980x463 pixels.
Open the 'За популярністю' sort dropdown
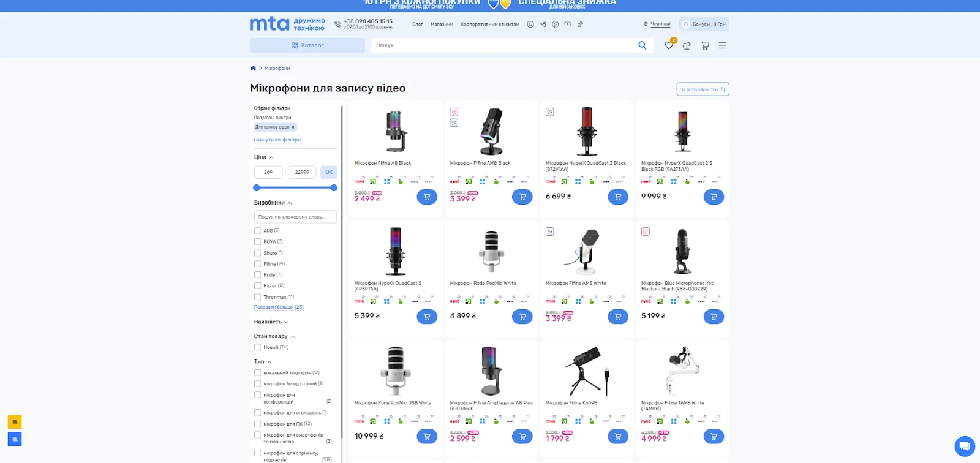pos(703,89)
